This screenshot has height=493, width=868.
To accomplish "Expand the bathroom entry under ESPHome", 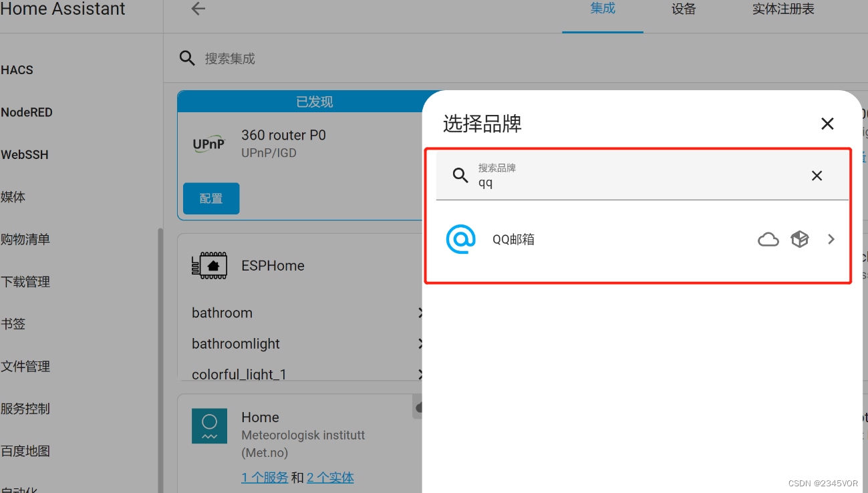I will point(420,313).
